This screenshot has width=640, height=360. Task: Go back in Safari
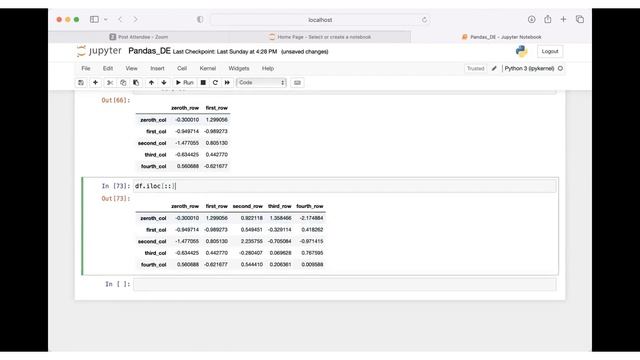pos(120,19)
